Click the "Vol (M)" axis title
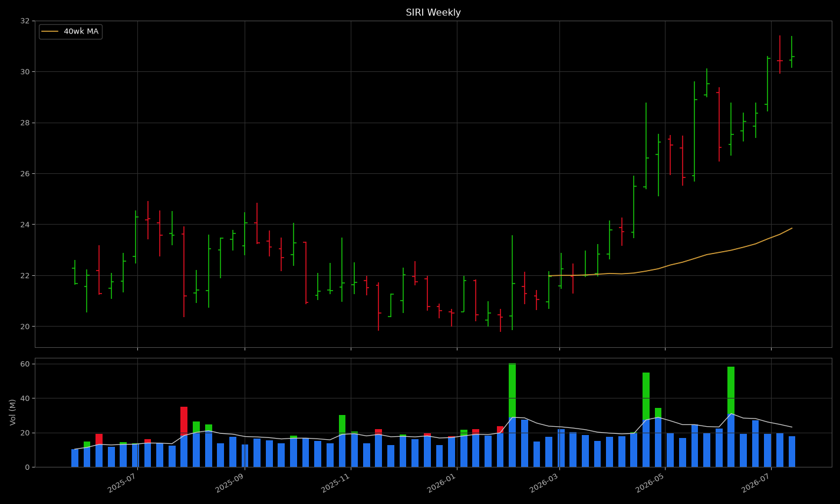The image size is (840, 504). (x=12, y=412)
